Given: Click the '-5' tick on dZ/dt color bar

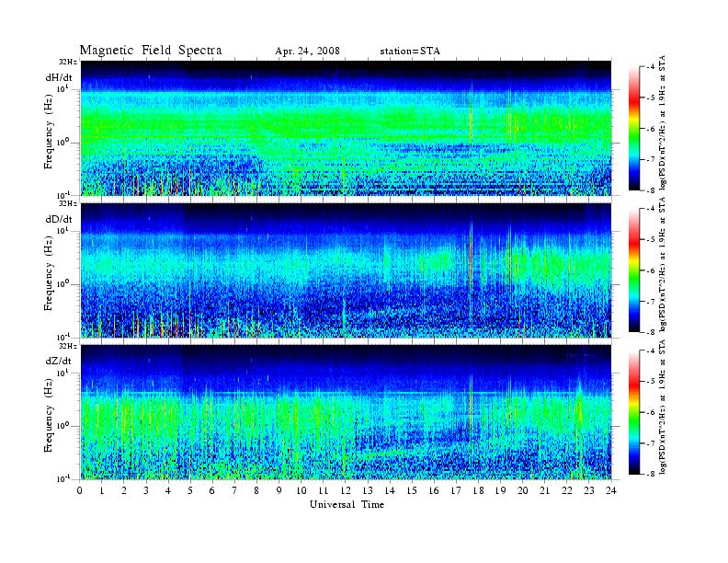Looking at the screenshot, I should (651, 381).
